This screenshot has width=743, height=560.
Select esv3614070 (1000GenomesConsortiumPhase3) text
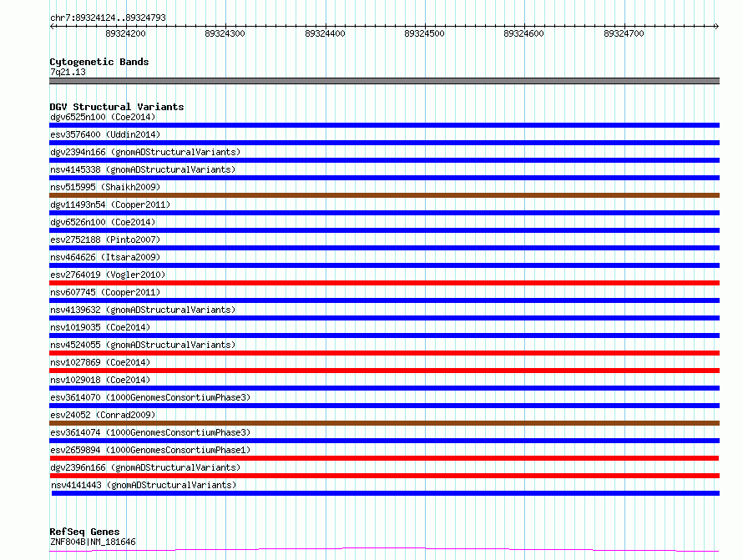(150, 397)
